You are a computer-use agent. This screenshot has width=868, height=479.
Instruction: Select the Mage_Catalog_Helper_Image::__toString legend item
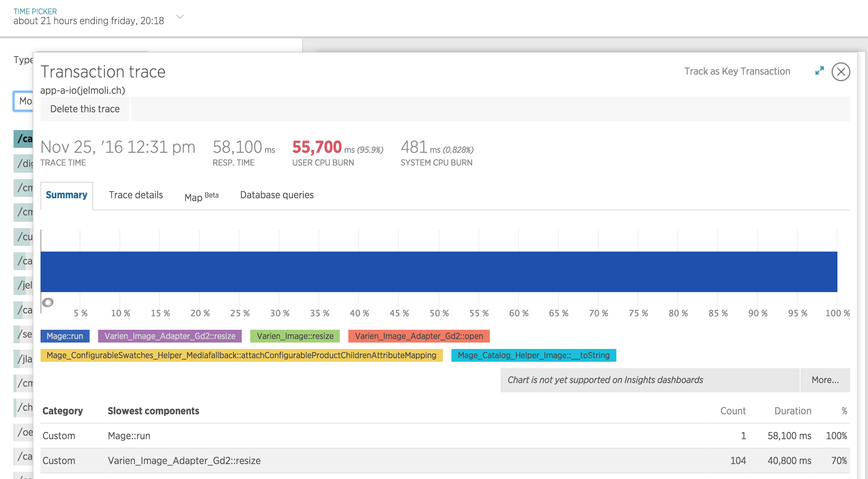tap(534, 355)
